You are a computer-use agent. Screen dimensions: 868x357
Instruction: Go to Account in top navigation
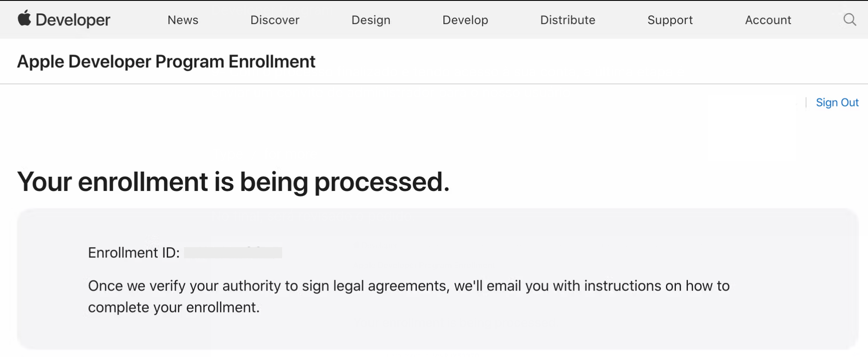click(x=768, y=20)
